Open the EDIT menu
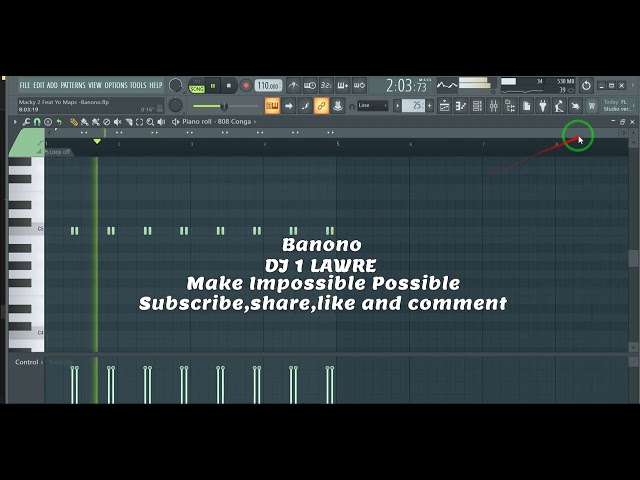 [x=39, y=85]
